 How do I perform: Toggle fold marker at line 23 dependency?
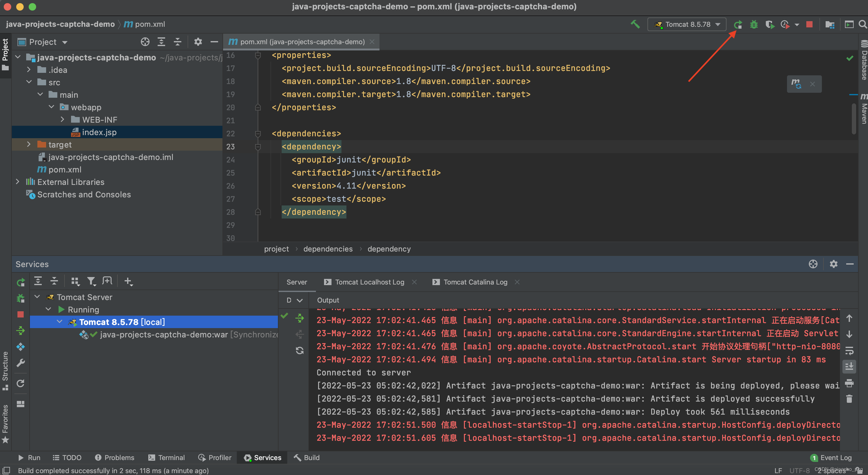coord(258,147)
